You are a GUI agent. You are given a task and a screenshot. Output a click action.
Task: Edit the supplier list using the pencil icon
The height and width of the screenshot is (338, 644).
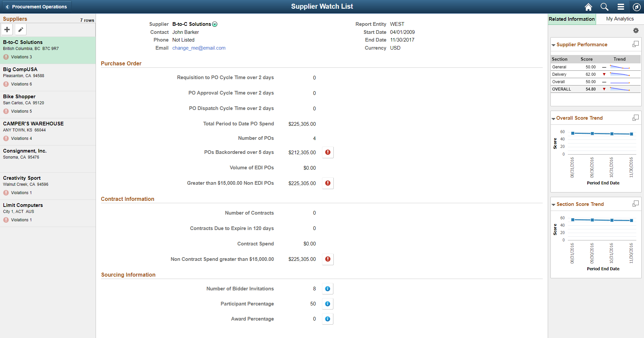[x=20, y=30]
